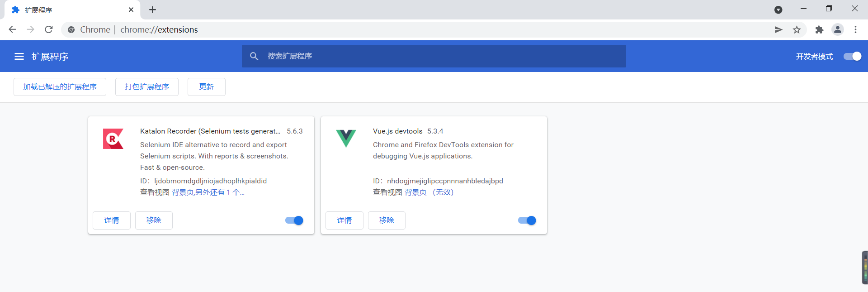Click the Vue.js devtools logo

click(x=346, y=139)
